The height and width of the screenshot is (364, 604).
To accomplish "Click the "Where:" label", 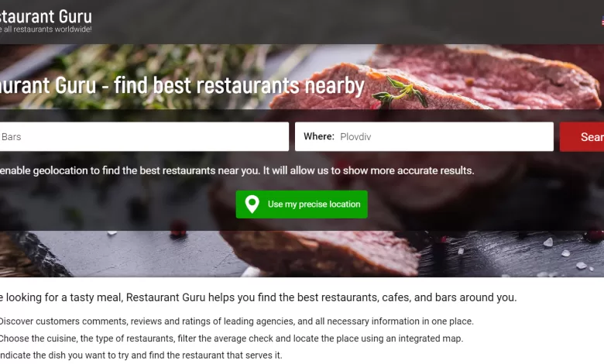I will [x=319, y=136].
